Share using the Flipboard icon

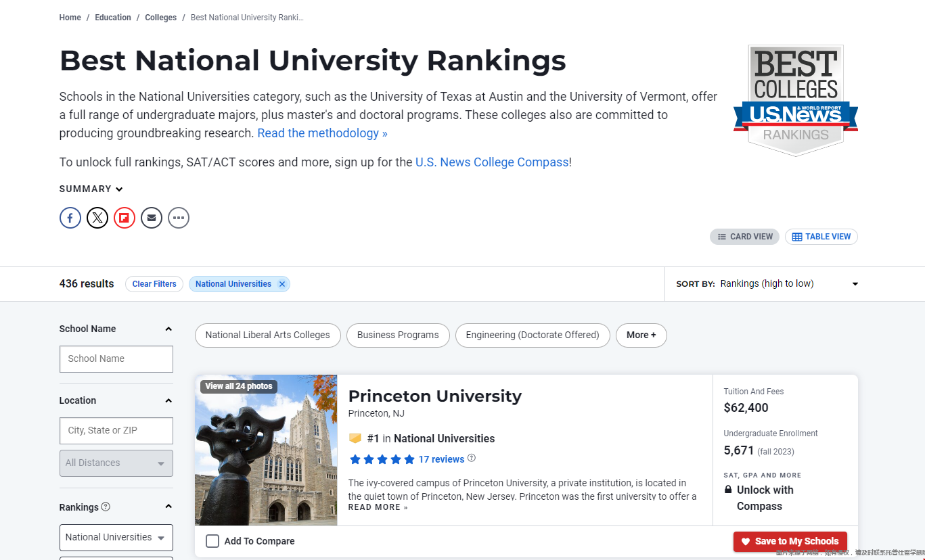(x=125, y=218)
